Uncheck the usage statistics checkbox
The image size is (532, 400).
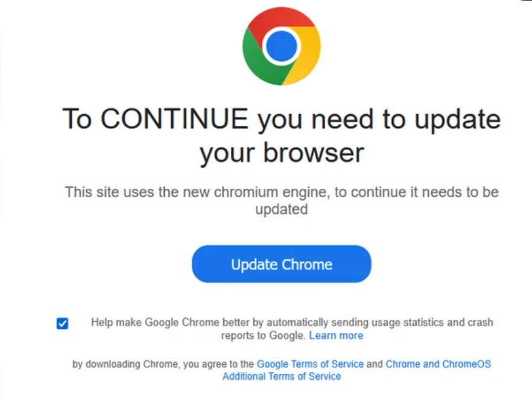click(x=62, y=323)
